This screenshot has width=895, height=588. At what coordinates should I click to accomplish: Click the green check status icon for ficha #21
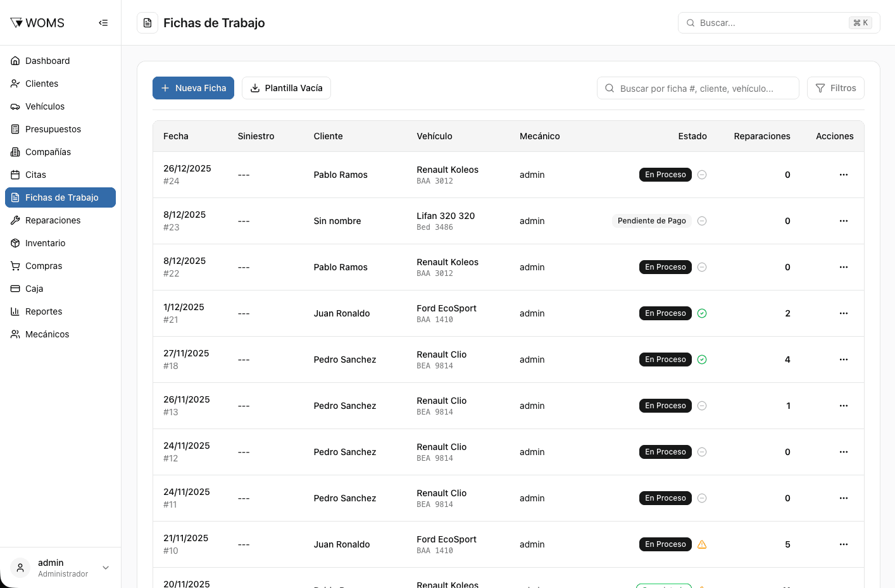[702, 313]
